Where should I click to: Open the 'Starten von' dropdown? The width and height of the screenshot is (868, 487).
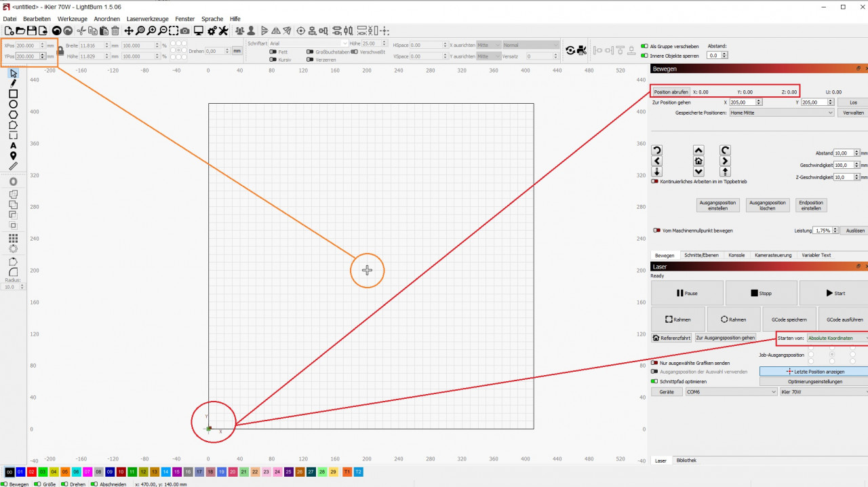pyautogui.click(x=837, y=338)
